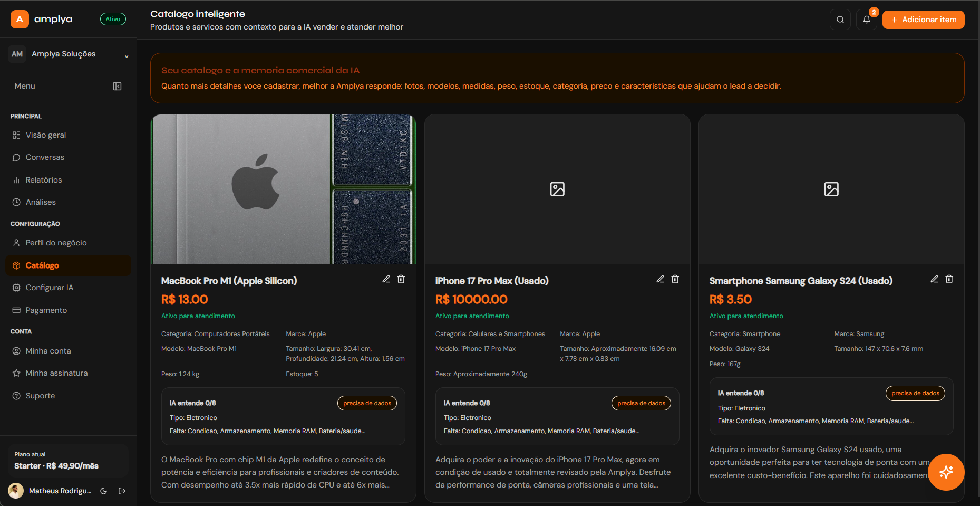Toggle dark mode moon icon
The image size is (980, 506).
tap(104, 491)
